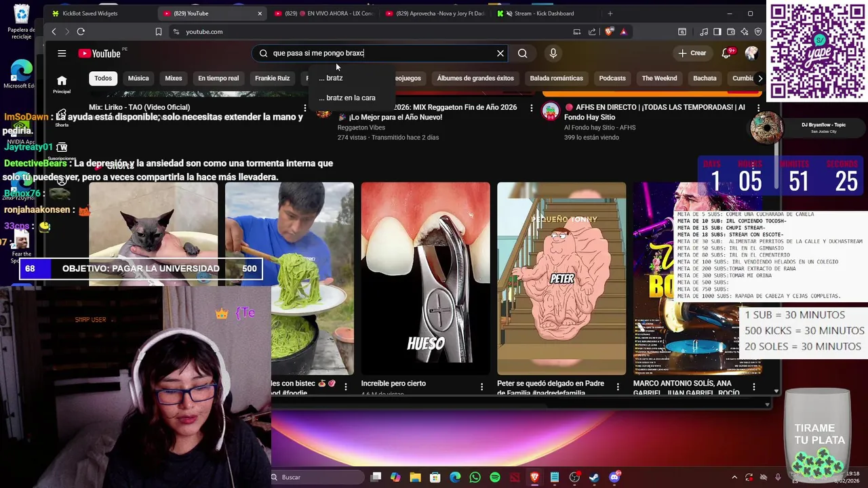Open the AFHS EN DIRECTO video title
868x488 pixels.
coord(654,112)
